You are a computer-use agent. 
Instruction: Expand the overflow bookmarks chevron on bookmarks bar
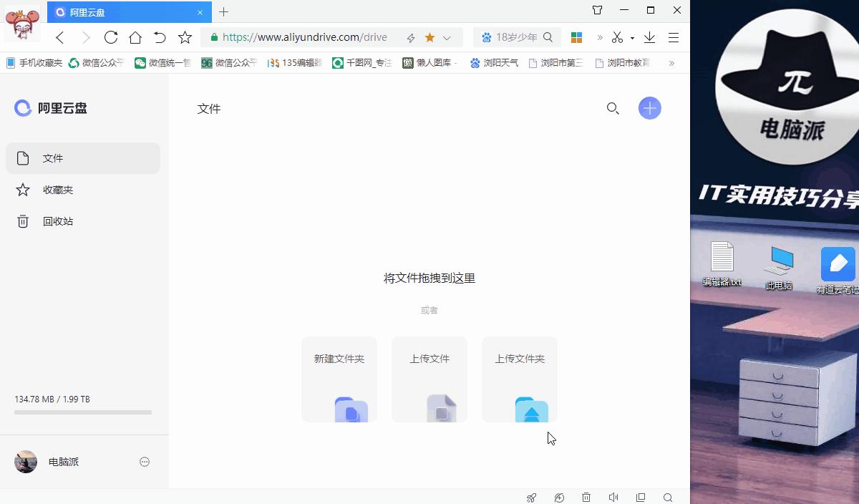pyautogui.click(x=671, y=62)
